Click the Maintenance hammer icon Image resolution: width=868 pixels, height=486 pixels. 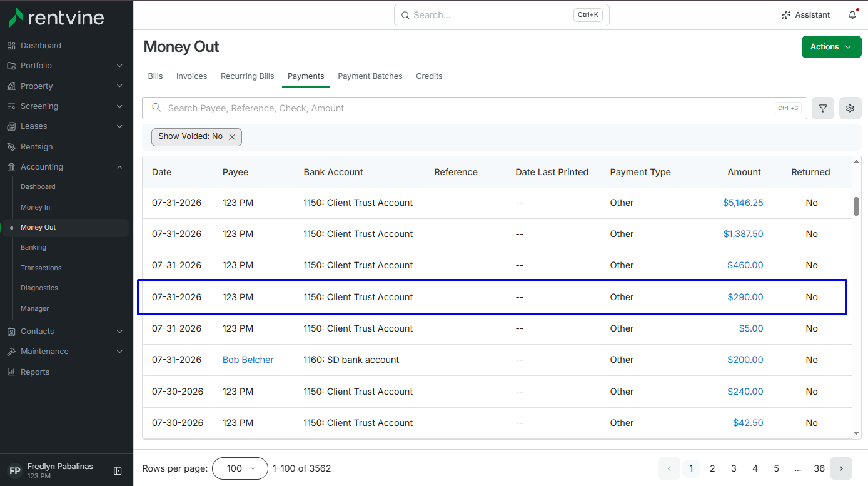[x=11, y=352]
